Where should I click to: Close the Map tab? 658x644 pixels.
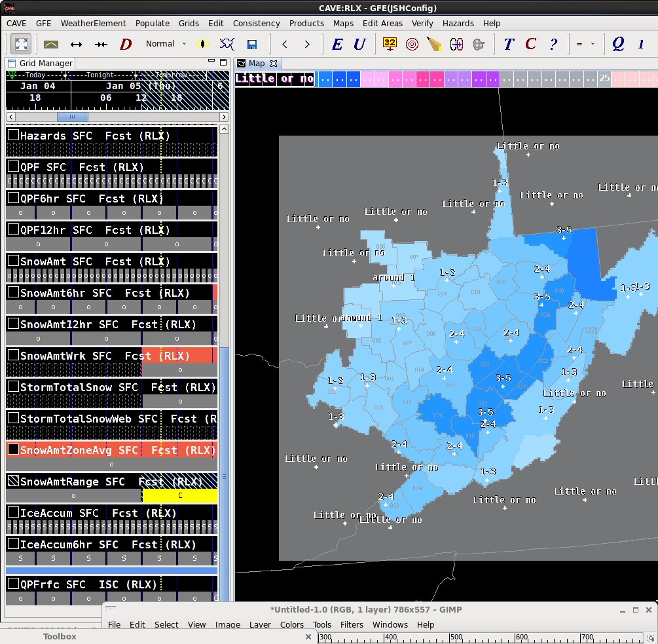(274, 64)
